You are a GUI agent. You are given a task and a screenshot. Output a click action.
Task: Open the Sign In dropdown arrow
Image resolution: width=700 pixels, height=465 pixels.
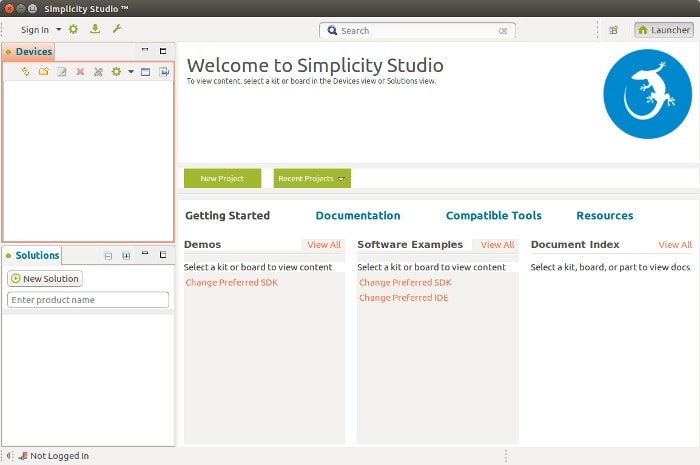pyautogui.click(x=58, y=30)
